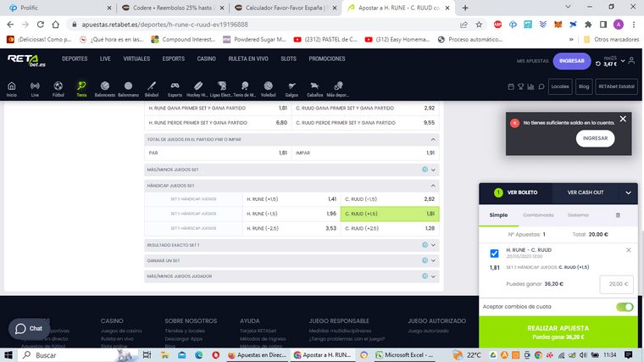Bookmark page with the star icon
The image size is (644, 362).
(x=479, y=25)
